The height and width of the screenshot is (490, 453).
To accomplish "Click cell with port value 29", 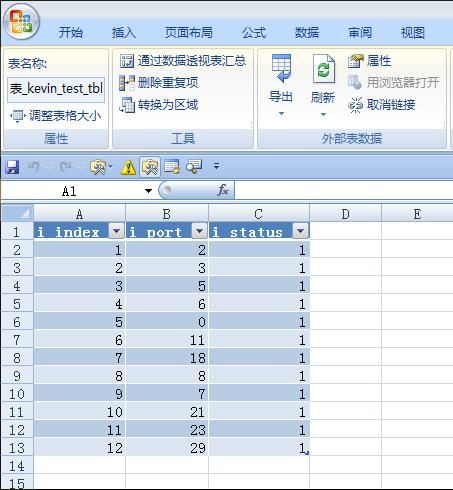I will click(167, 448).
